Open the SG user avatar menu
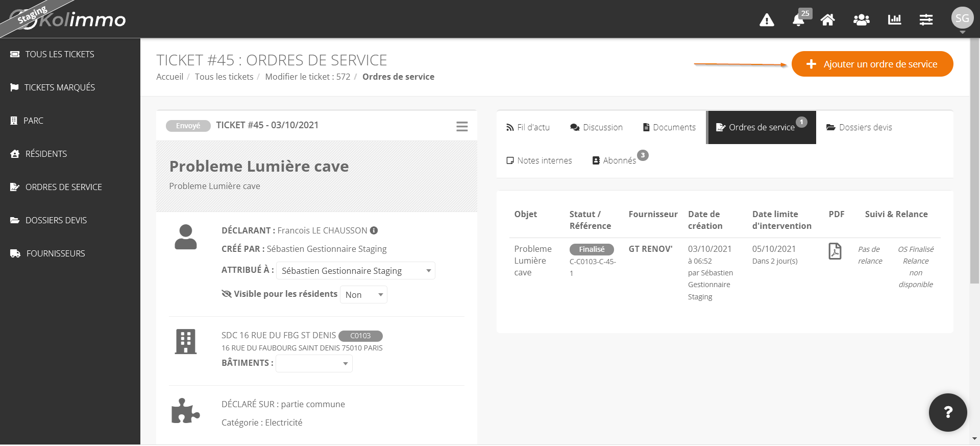Viewport: 980px width, 446px height. pos(962,18)
